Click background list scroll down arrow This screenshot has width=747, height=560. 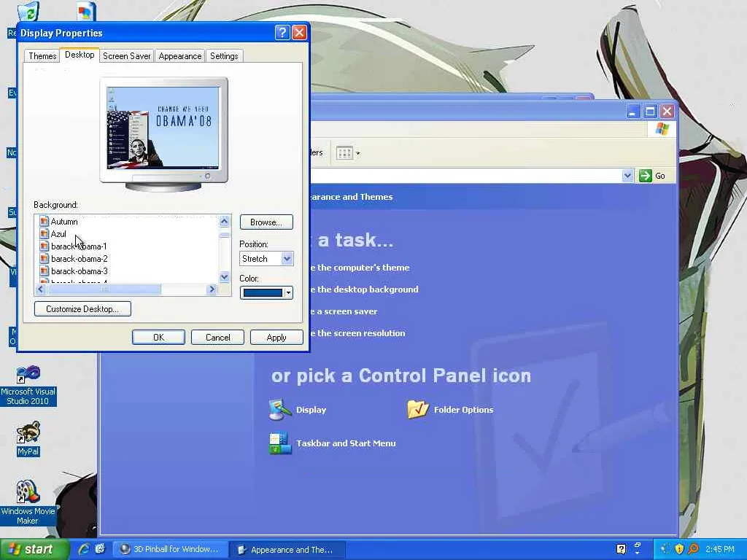point(225,277)
